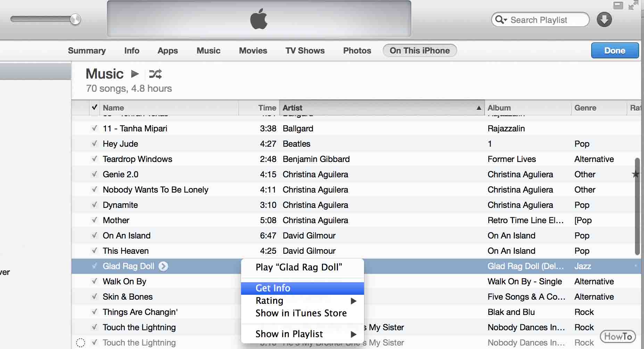Click the magnifier icon in search field

[501, 19]
